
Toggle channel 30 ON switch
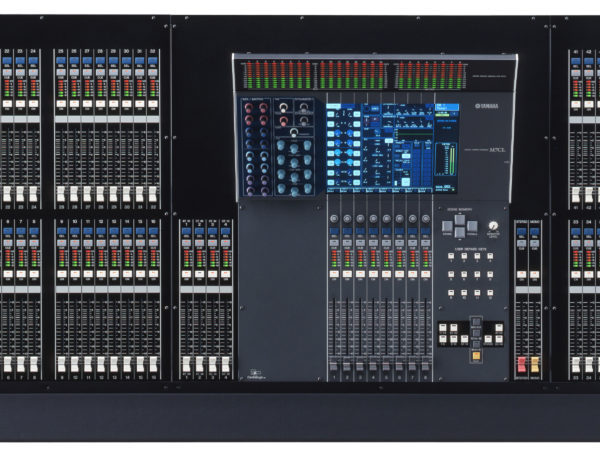126,104
